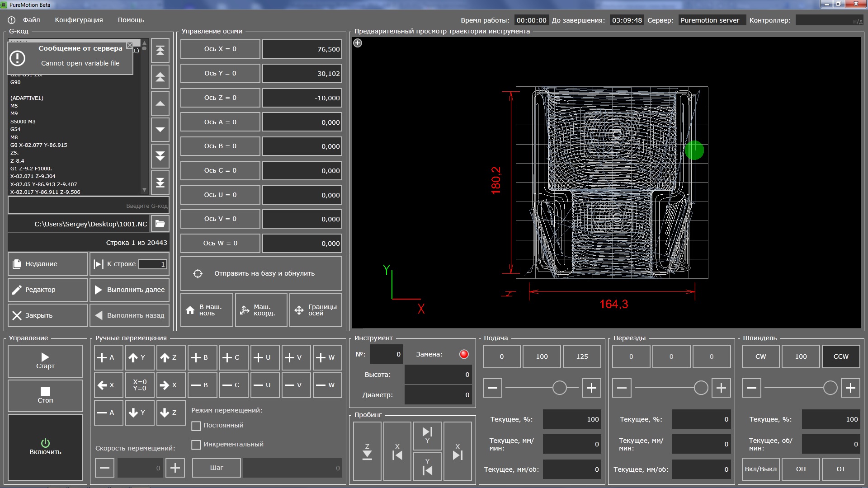Click the probe Z down icon
Viewport: 868px width, 488px height.
click(367, 451)
